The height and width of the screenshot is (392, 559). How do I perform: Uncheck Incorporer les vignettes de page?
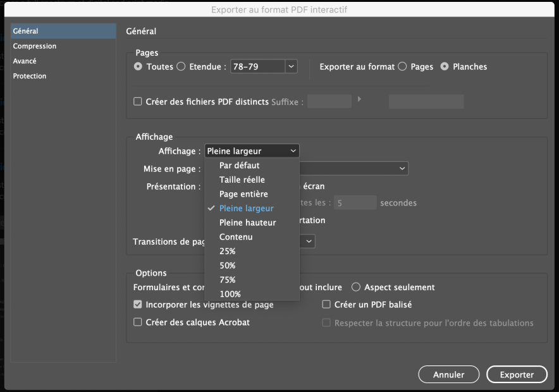coord(138,305)
